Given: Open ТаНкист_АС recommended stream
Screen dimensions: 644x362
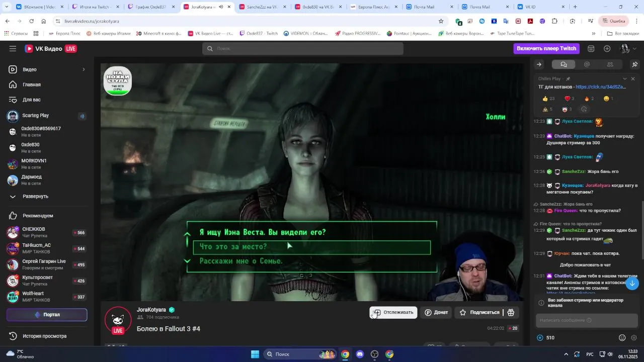Looking at the screenshot, I should pos(47,248).
